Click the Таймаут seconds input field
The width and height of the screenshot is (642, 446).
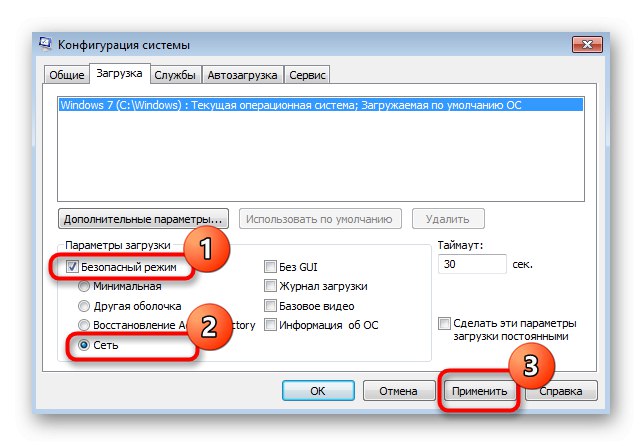tap(472, 264)
